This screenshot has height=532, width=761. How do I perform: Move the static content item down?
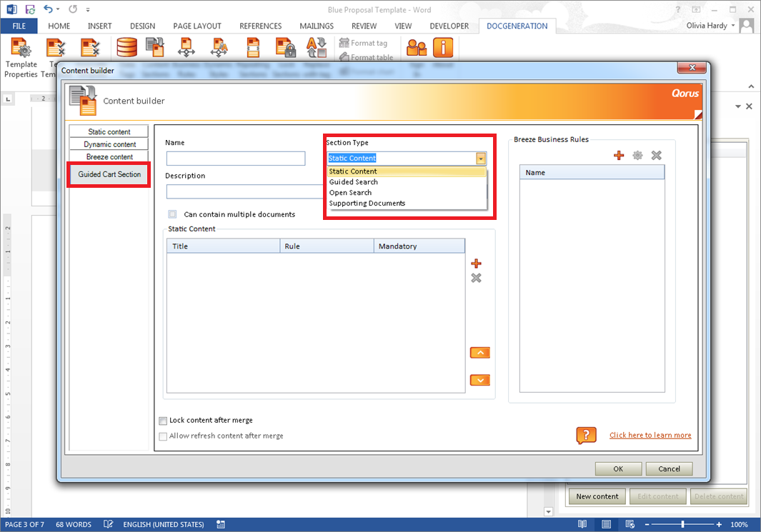click(480, 380)
